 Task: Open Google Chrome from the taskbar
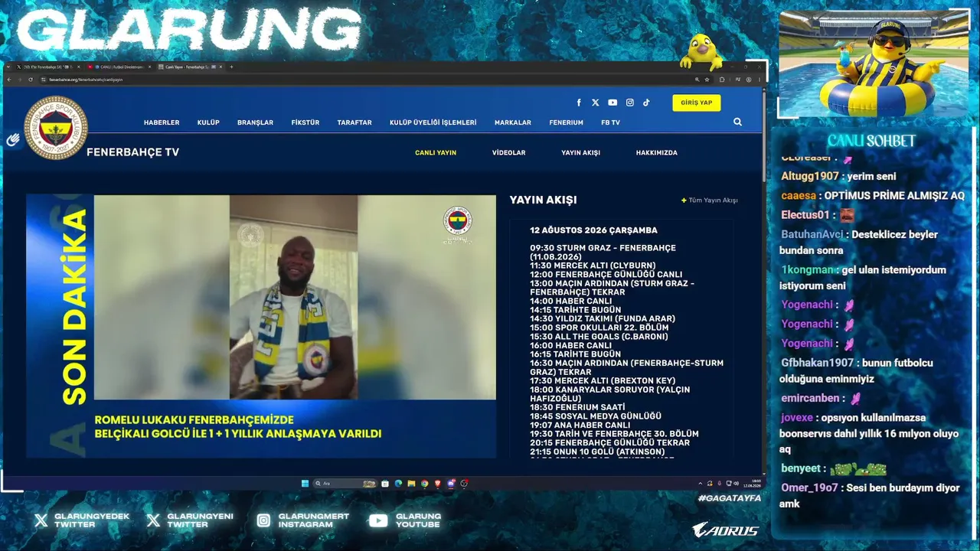click(x=424, y=484)
